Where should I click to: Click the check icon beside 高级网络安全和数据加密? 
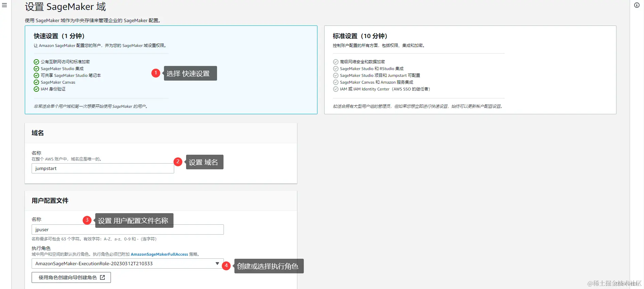[x=336, y=62]
